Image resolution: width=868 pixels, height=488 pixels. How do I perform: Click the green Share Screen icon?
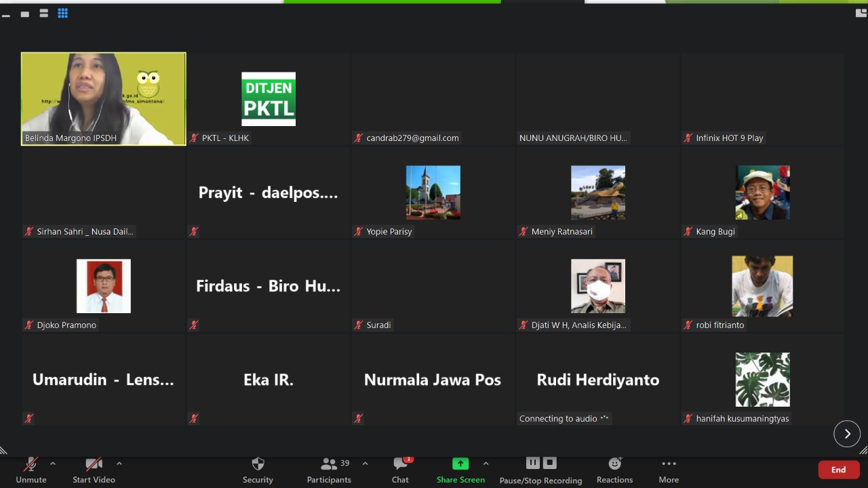460,464
